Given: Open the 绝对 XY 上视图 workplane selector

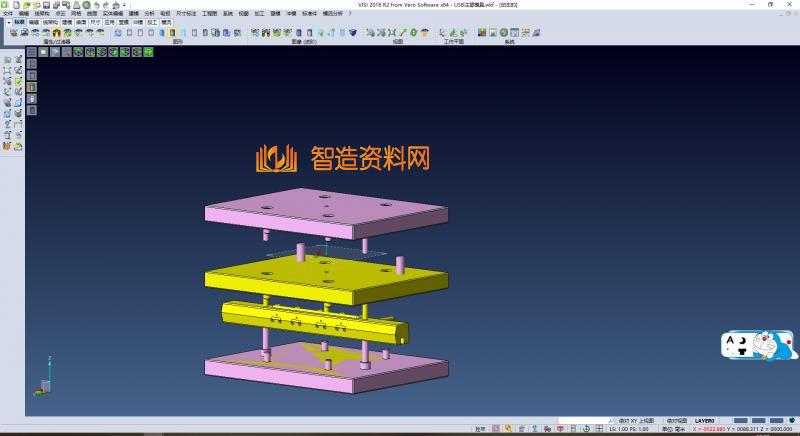Looking at the screenshot, I should click(x=636, y=421).
